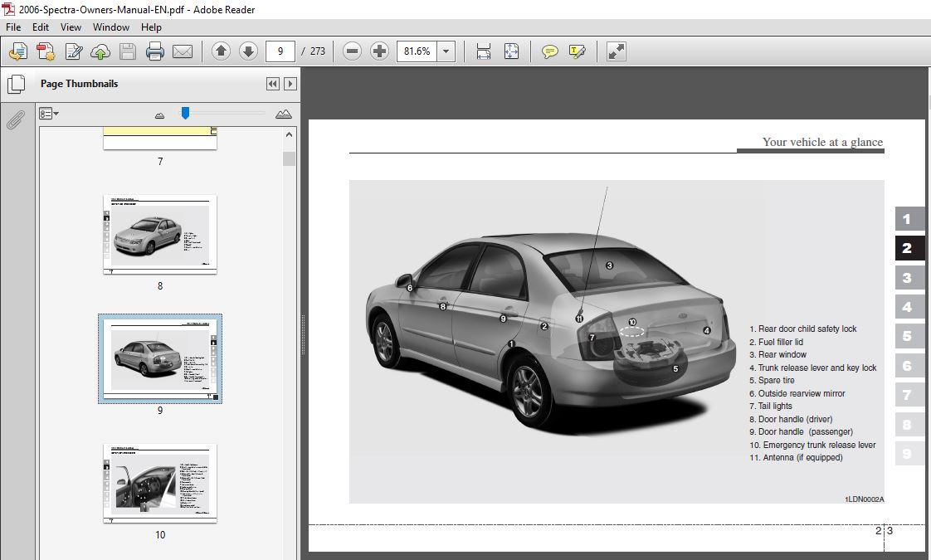Click the section 1 index tab on the page

[x=909, y=218]
